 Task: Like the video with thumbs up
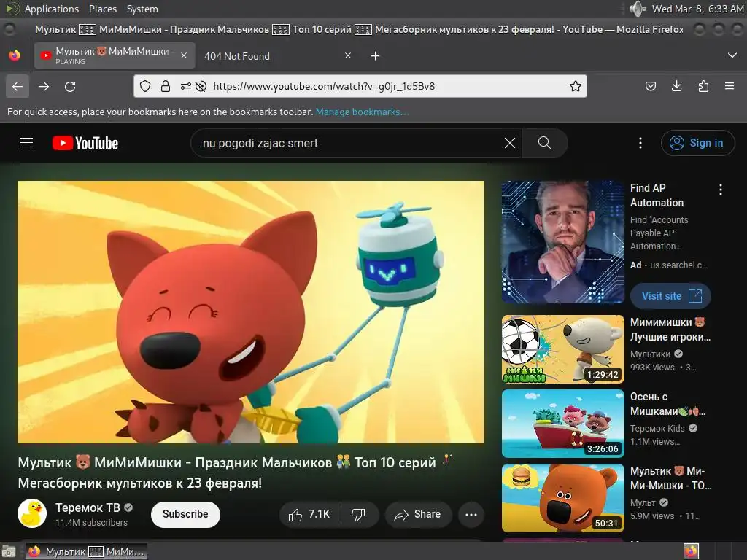click(x=309, y=514)
